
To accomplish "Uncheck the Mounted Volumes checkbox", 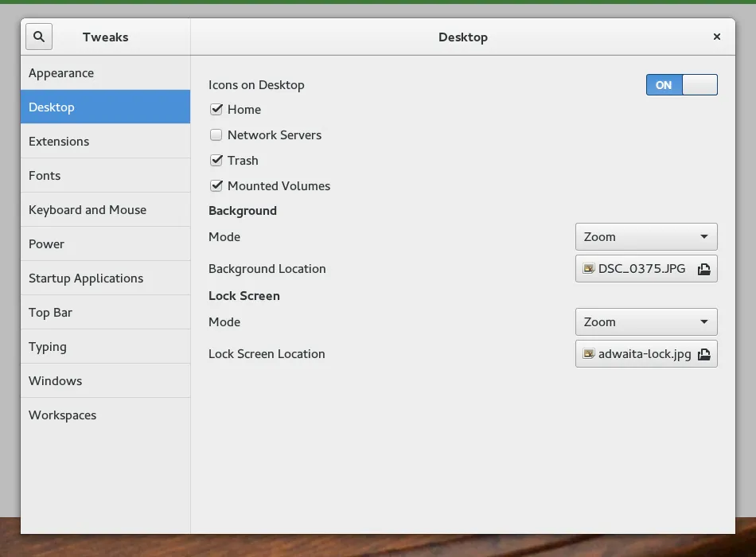I will (x=216, y=185).
